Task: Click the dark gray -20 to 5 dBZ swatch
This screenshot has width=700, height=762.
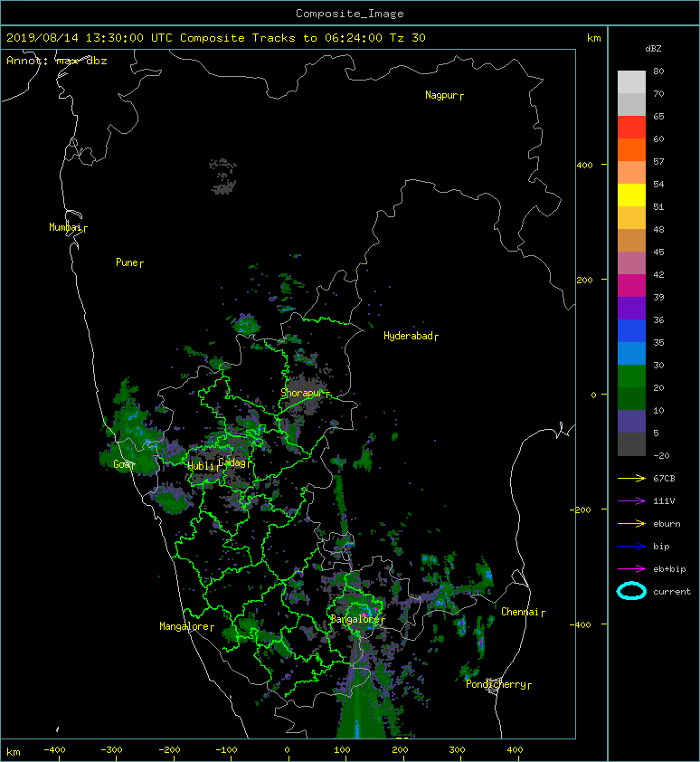Action: 631,444
